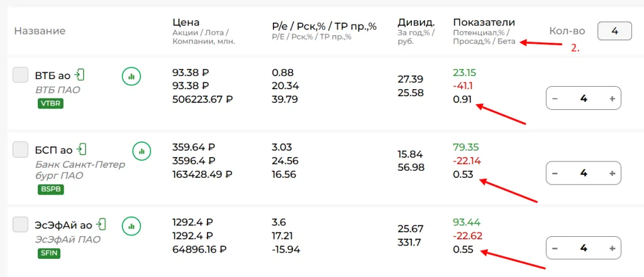
Task: Increase ВТБ quantity with the plus button
Action: pos(612,99)
